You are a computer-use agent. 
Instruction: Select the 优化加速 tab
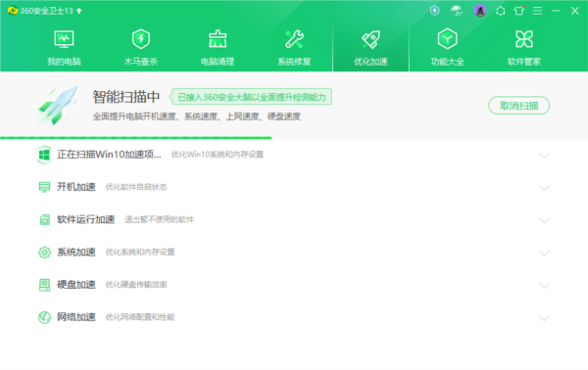click(x=370, y=48)
